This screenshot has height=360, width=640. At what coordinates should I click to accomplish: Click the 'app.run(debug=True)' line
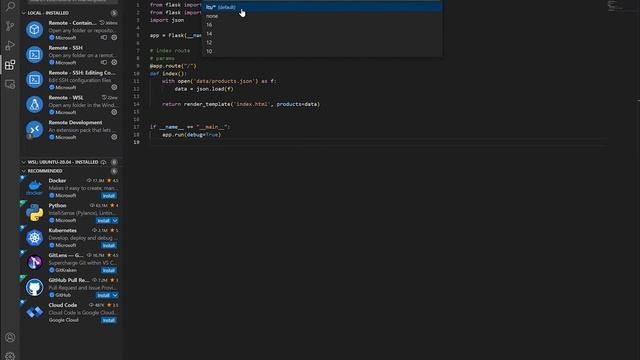click(191, 134)
